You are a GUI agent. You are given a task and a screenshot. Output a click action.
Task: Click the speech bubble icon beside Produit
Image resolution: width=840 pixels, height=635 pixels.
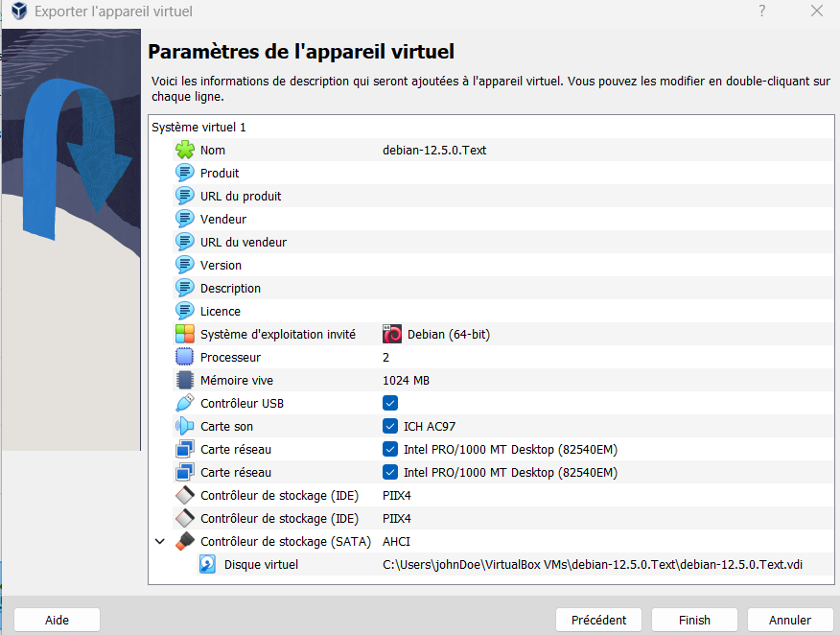[x=185, y=173]
